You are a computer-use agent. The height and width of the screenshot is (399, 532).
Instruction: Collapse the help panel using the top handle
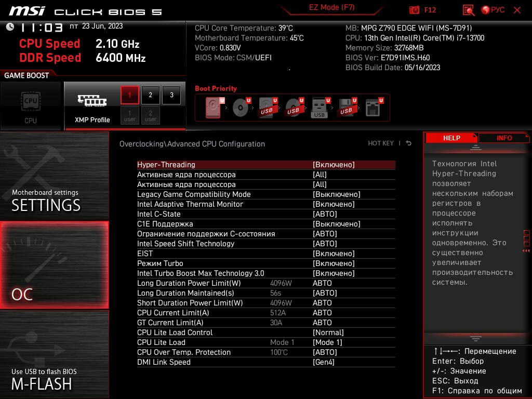pyautogui.click(x=476, y=147)
